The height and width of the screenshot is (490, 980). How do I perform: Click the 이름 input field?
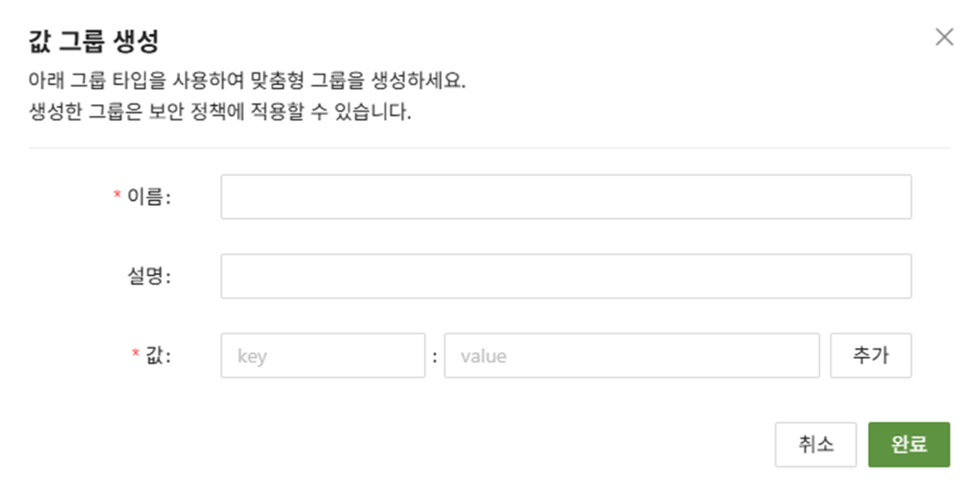(x=565, y=197)
